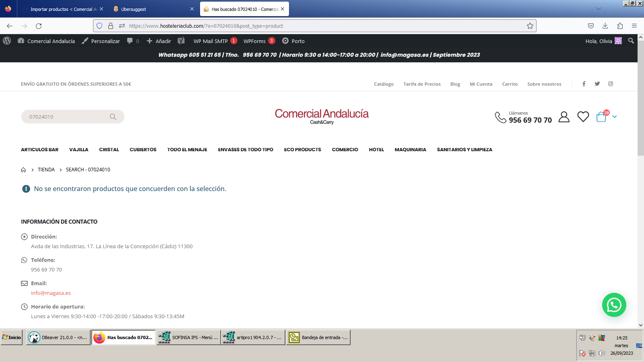The height and width of the screenshot is (362, 644).
Task: Click the browser back arrow
Action: point(10,26)
